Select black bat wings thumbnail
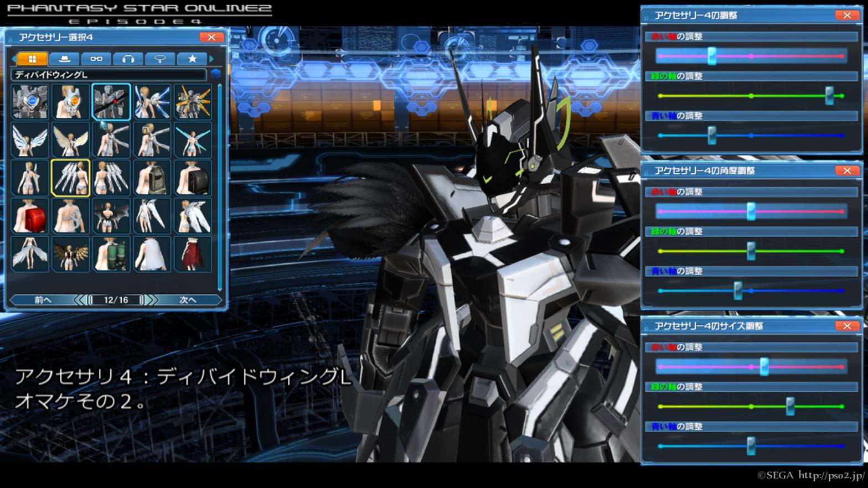This screenshot has height=488, width=868. pyautogui.click(x=111, y=216)
